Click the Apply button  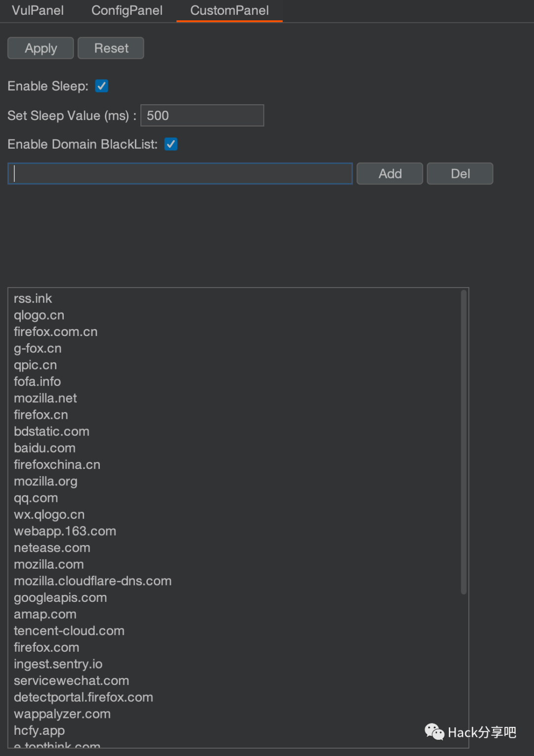point(41,48)
